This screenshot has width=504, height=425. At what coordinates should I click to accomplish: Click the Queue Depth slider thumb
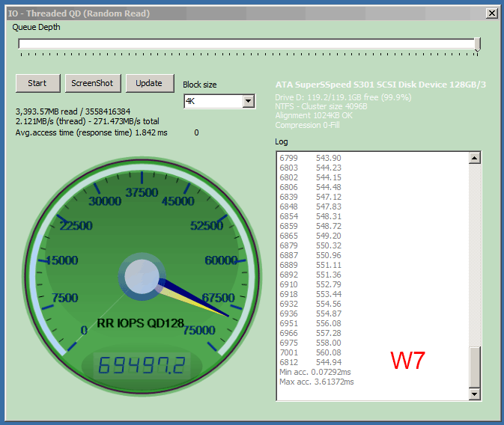coord(477,44)
